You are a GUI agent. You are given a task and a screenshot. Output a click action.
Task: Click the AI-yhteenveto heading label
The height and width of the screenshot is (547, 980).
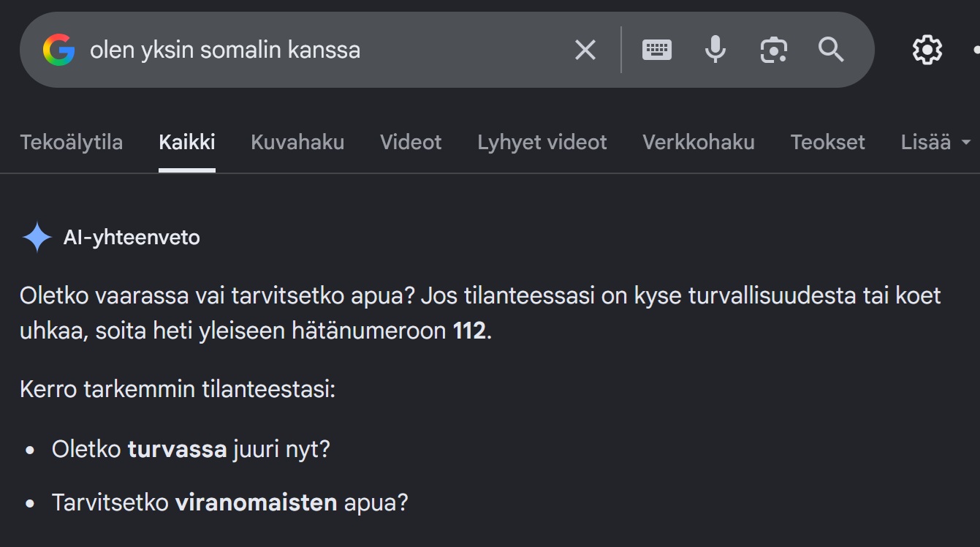pyautogui.click(x=132, y=238)
